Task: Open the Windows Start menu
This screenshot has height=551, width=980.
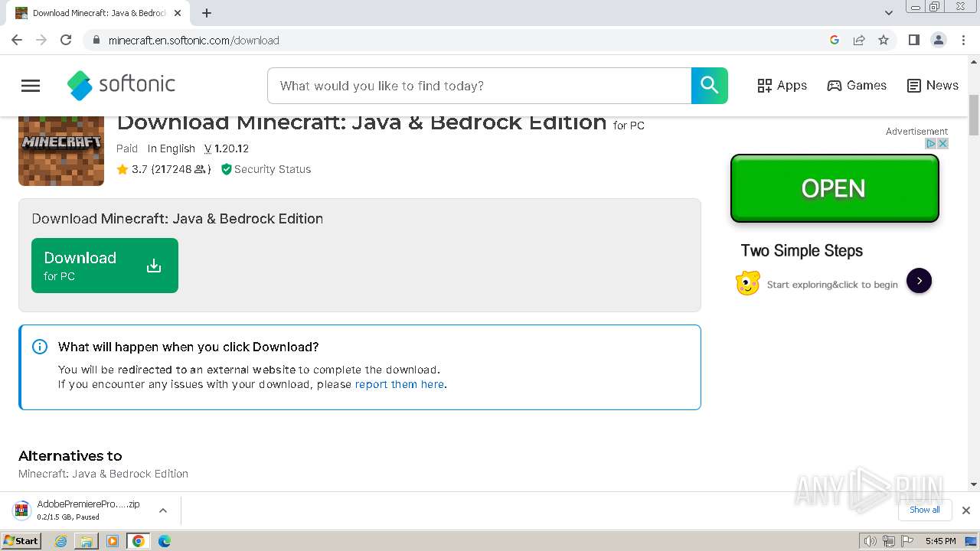Action: click(21, 541)
